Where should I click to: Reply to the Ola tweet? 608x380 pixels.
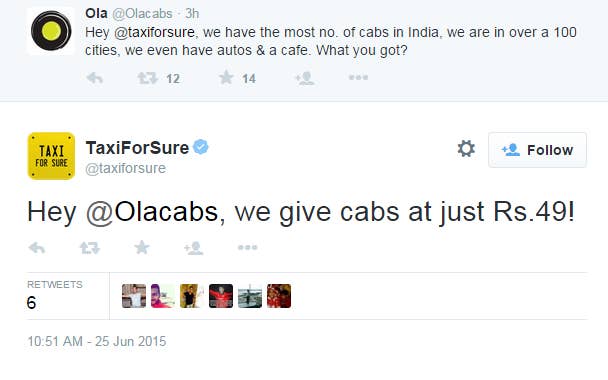[x=94, y=78]
